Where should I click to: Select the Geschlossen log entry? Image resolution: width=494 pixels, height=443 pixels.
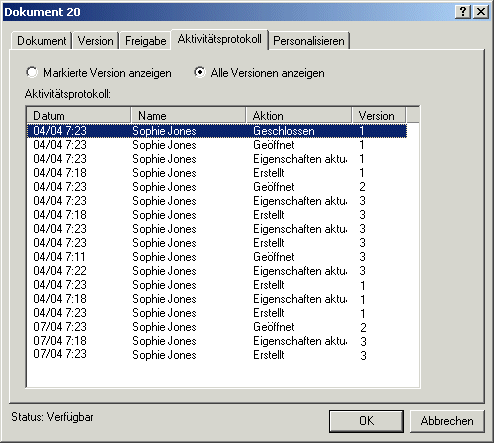217,131
